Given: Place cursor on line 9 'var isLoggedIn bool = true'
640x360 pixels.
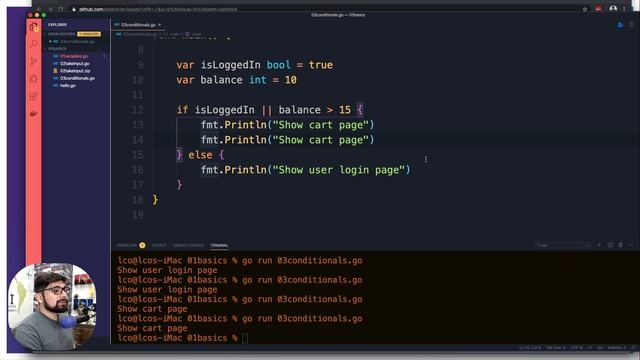Looking at the screenshot, I should pos(254,65).
